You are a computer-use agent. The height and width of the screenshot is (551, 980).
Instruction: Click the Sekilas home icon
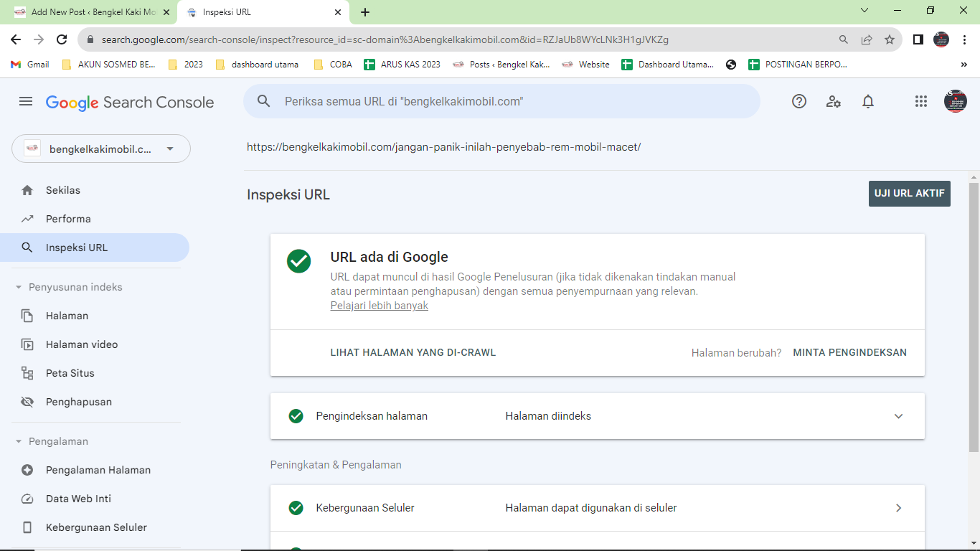tap(27, 190)
